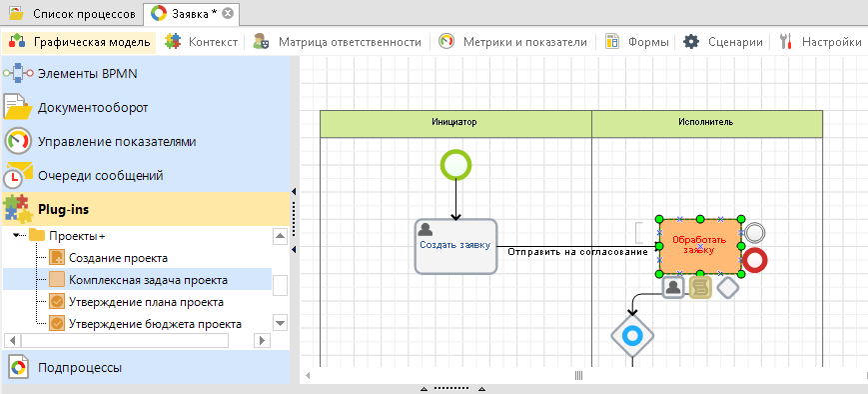Select the blue-circle gateway on the diagram
This screenshot has width=868, height=394.
coord(632,335)
